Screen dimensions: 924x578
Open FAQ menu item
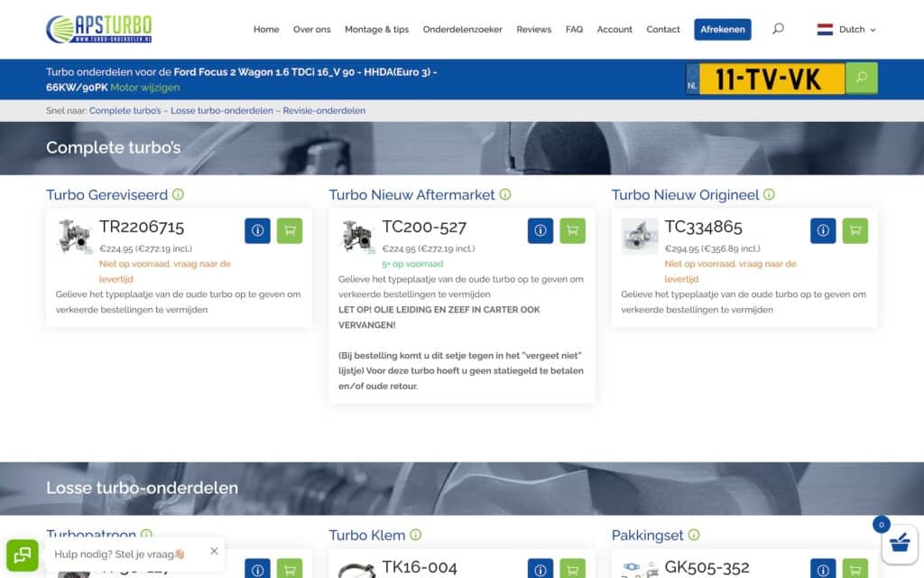574,30
